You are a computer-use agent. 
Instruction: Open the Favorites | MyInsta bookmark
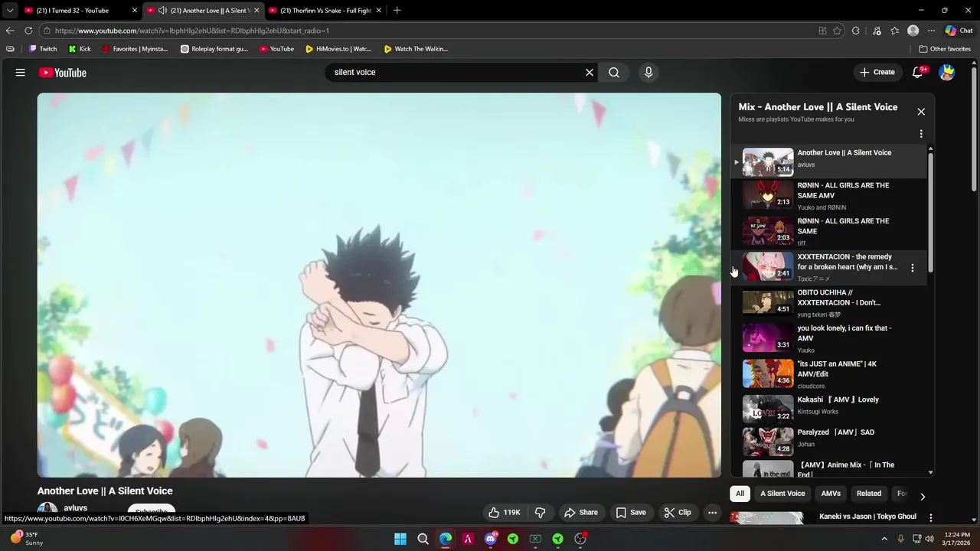[x=136, y=49]
